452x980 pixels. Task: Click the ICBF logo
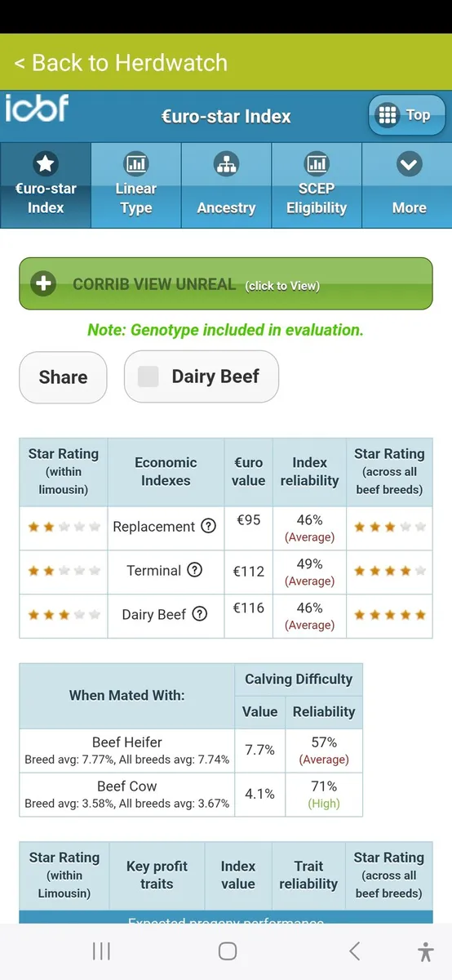37,109
